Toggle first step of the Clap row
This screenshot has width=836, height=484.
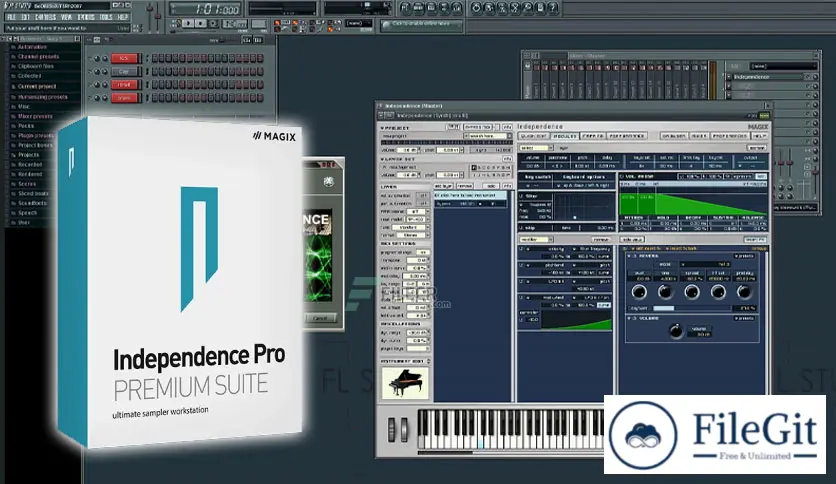[x=155, y=71]
